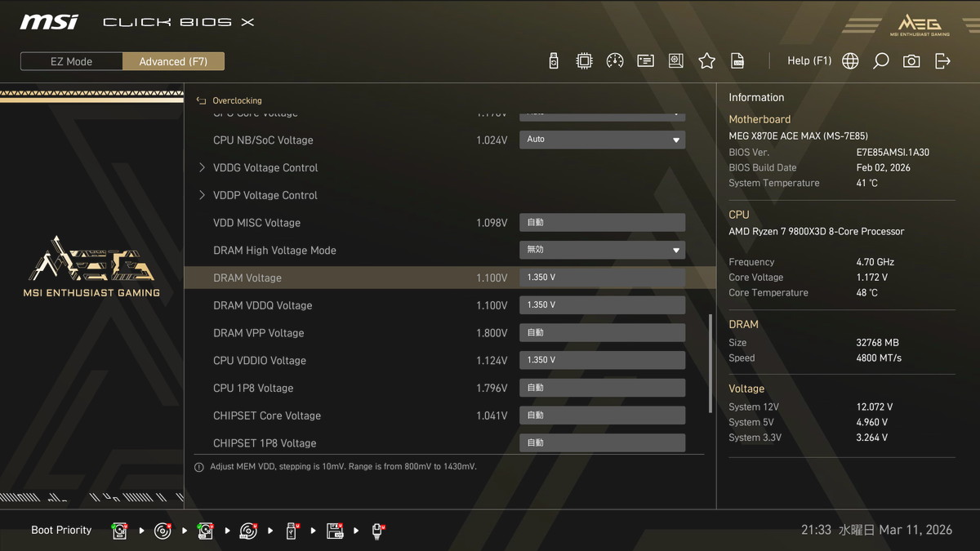The width and height of the screenshot is (980, 551).
Task: Select the floppy disk boot device icon
Action: [x=335, y=531]
